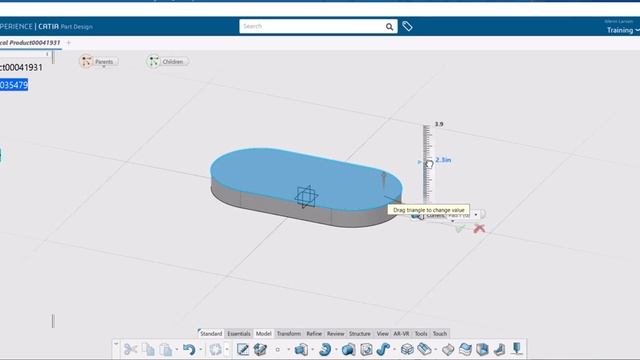Viewport: 640px width, 360px height.
Task: Open the Training user menu
Action: 622,30
